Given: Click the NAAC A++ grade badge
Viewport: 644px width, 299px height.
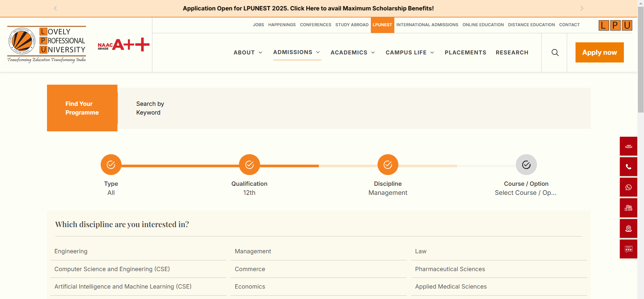Looking at the screenshot, I should 123,44.
